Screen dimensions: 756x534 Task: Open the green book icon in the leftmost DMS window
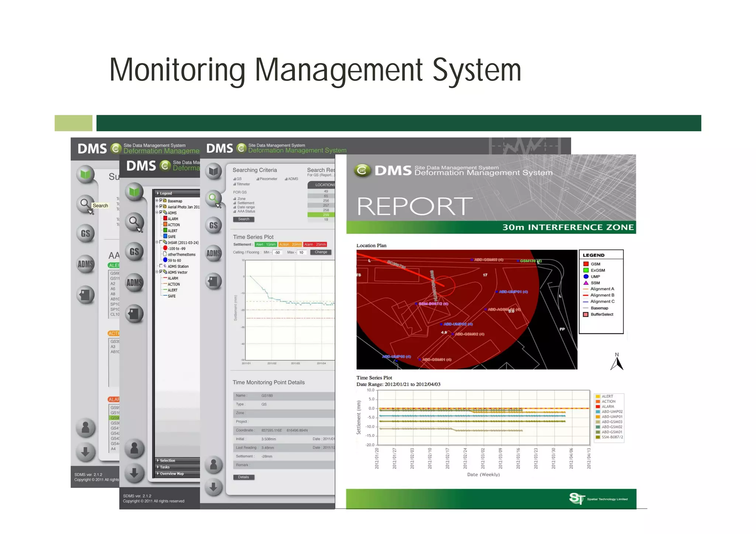85,174
